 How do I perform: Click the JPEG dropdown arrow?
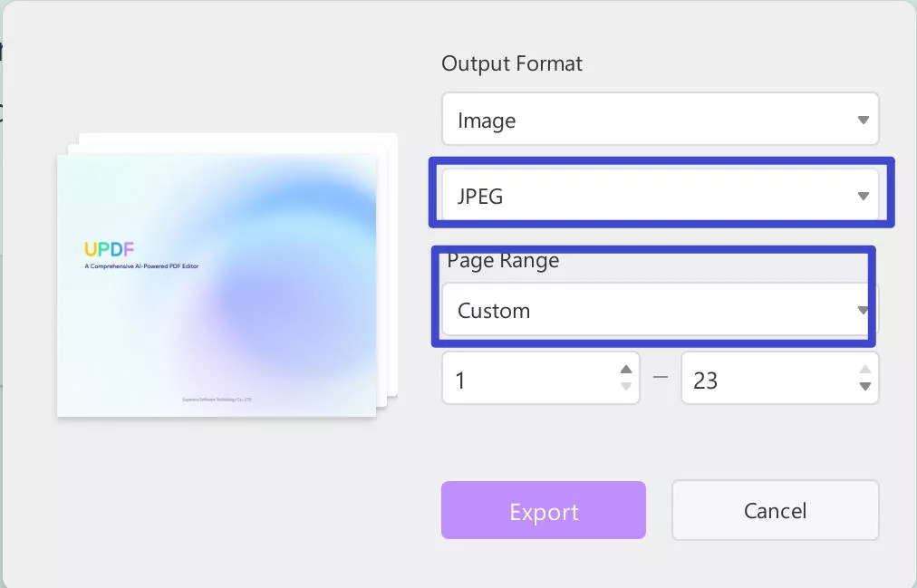coord(862,196)
